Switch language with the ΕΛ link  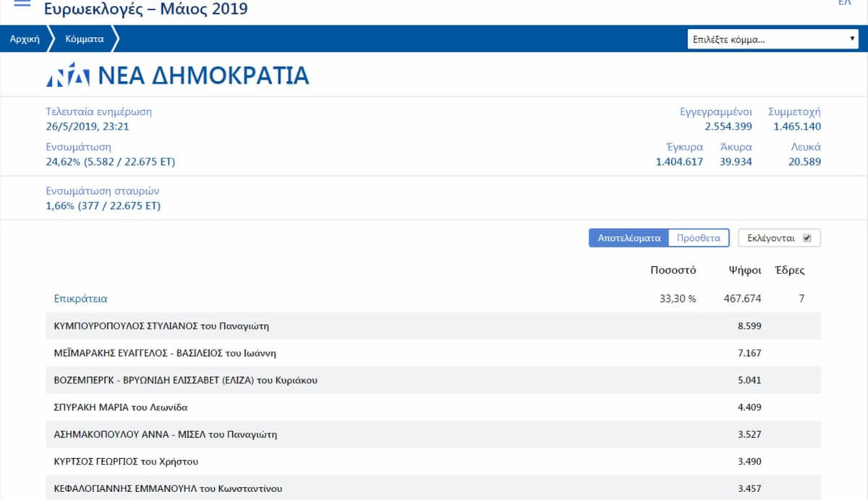[844, 3]
